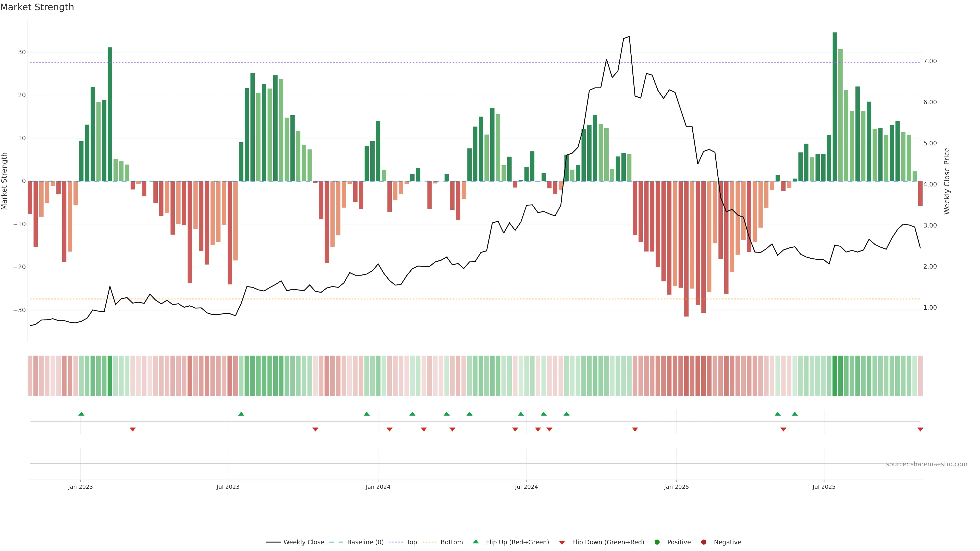Click the rightmost green flip-up triangle marker
Viewport: 980px width, 551px height.
(x=795, y=414)
